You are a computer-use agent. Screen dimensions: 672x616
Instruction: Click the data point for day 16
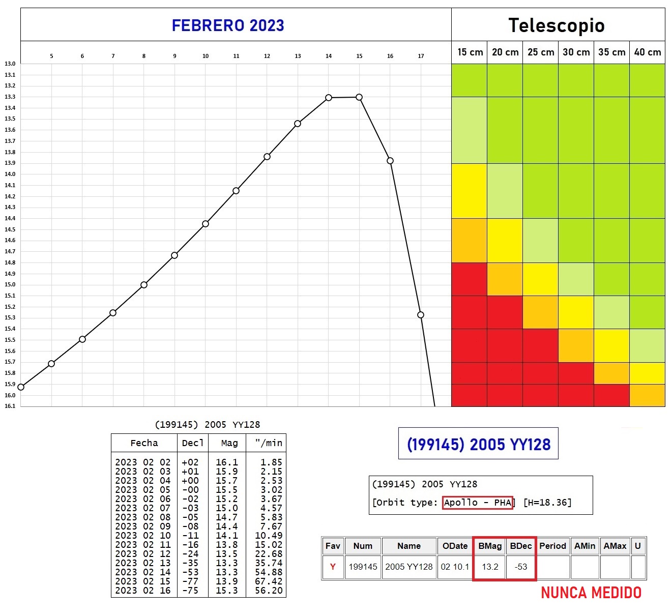(x=390, y=161)
